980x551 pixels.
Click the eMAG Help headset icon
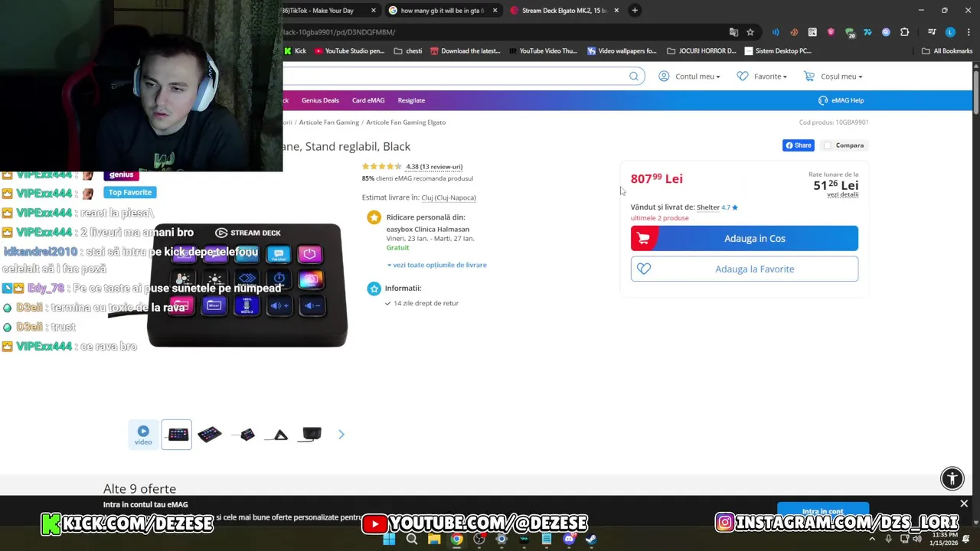point(823,100)
